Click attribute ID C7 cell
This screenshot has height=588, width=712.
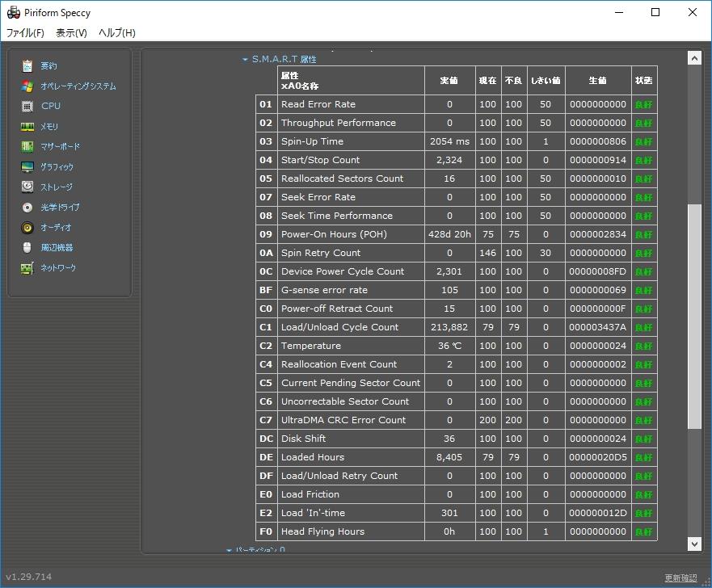(266, 421)
